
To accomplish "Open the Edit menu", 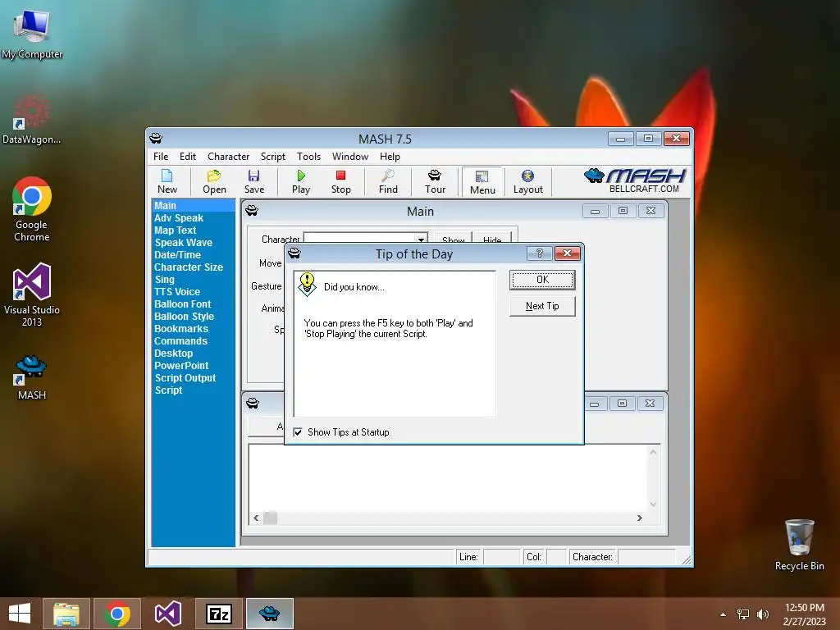I will click(188, 157).
